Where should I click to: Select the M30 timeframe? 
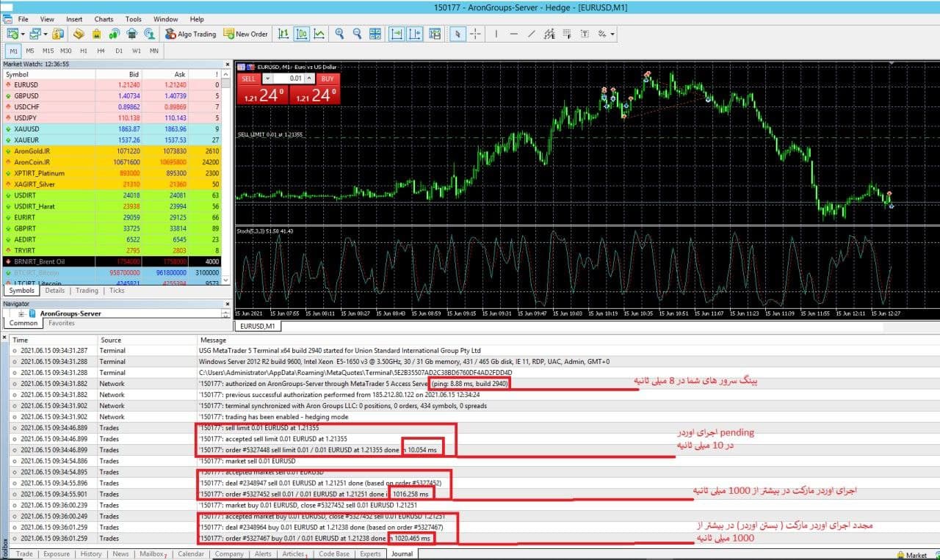(x=65, y=51)
